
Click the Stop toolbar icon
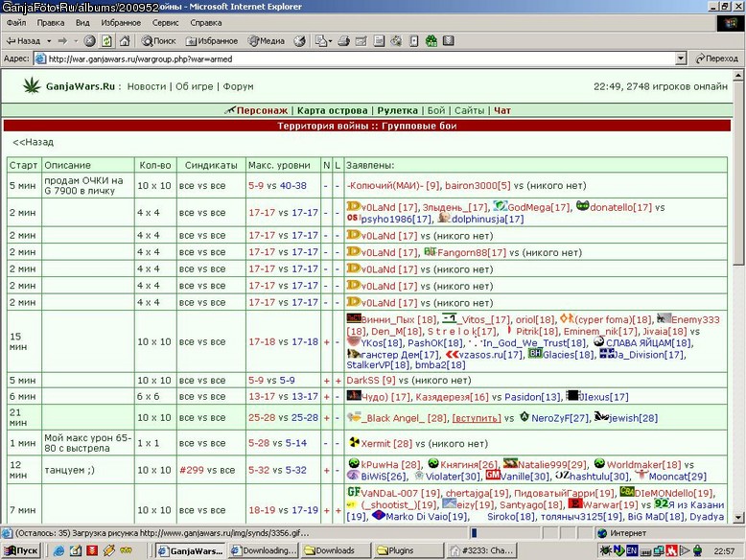click(89, 41)
